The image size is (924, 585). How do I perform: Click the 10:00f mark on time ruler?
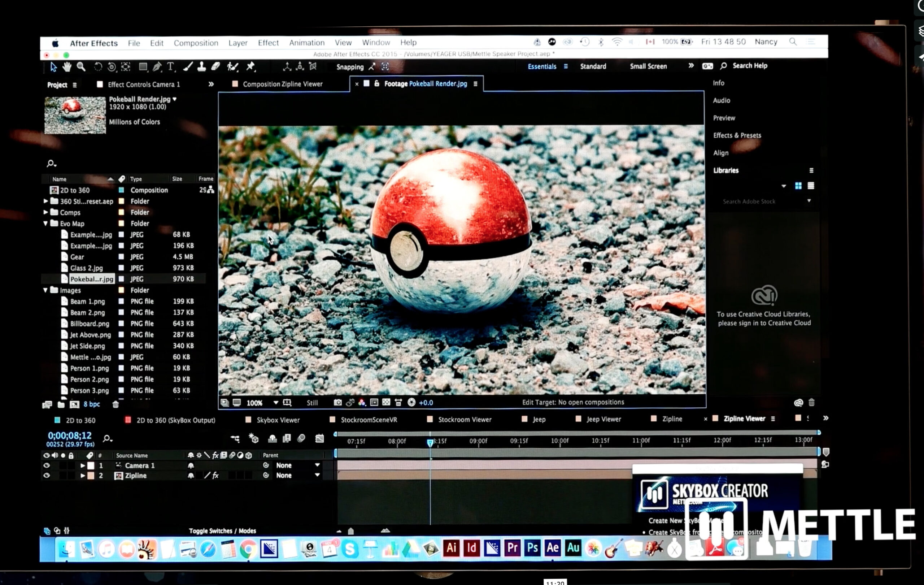(x=559, y=441)
